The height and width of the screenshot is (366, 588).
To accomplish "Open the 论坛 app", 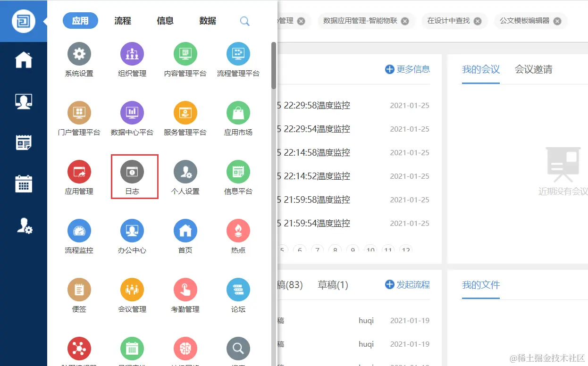I will tap(238, 295).
